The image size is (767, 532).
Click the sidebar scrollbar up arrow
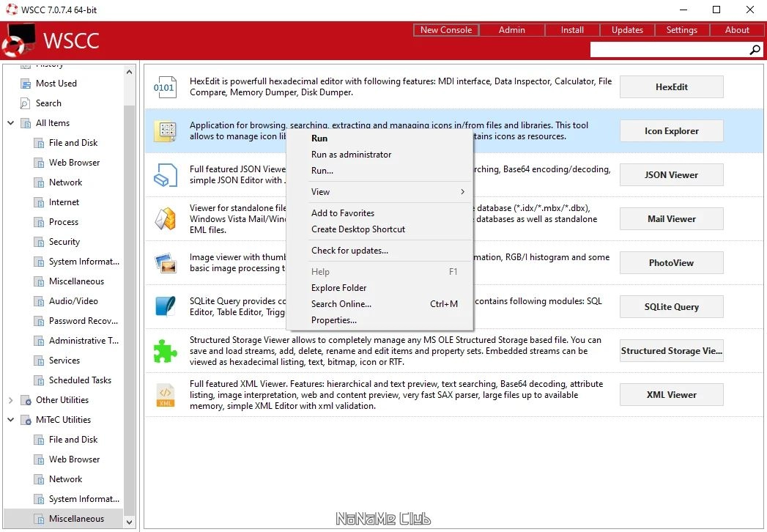[129, 72]
